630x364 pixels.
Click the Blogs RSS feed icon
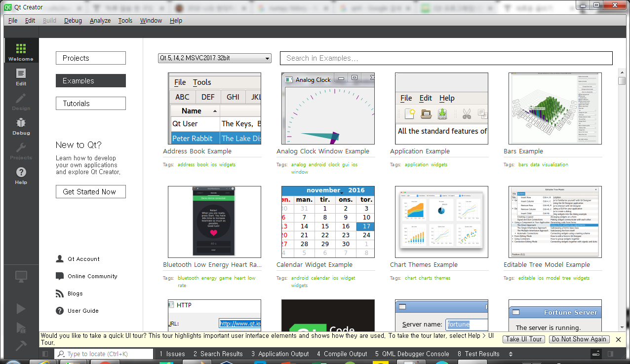tap(60, 293)
